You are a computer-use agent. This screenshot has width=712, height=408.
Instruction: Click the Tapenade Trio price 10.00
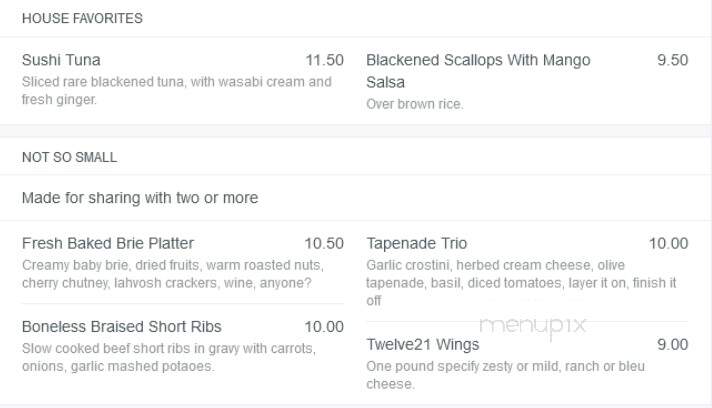point(668,243)
